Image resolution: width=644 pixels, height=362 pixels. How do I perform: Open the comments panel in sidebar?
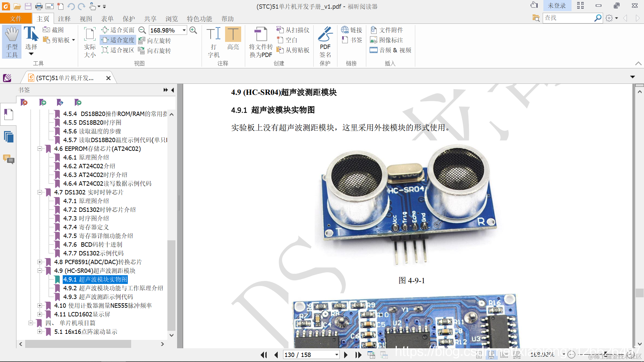coord(8,159)
